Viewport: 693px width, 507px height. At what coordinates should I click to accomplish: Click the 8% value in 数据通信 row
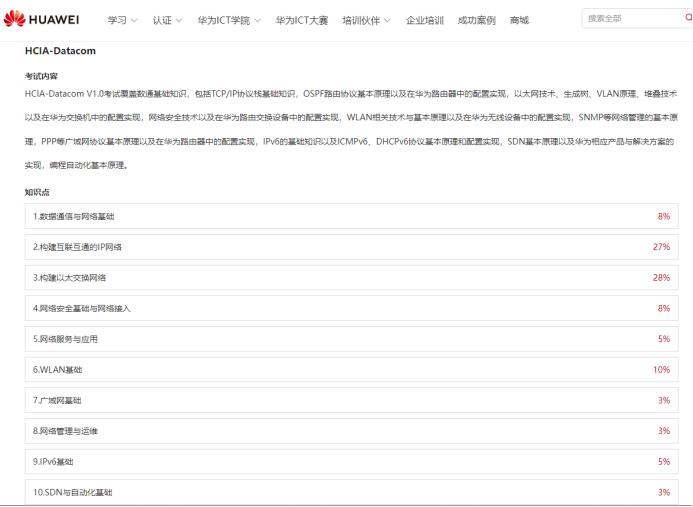click(664, 216)
